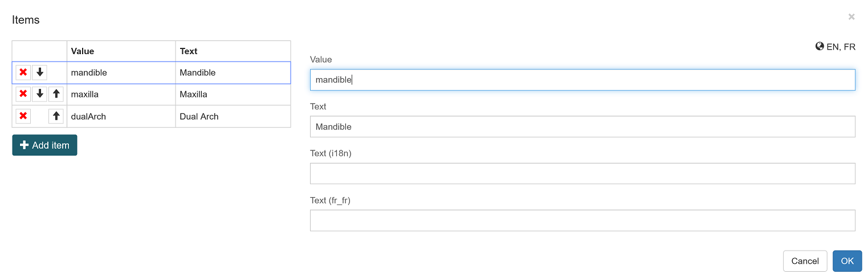This screenshot has width=868, height=274.
Task: Move maxilla item up
Action: coord(56,94)
